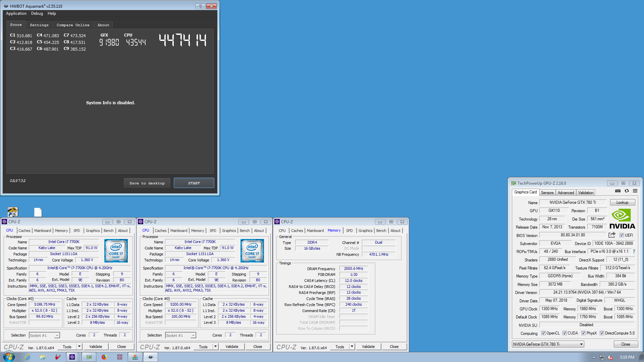Switch to the Compare Online tab
This screenshot has width=644, height=362.
73,25
